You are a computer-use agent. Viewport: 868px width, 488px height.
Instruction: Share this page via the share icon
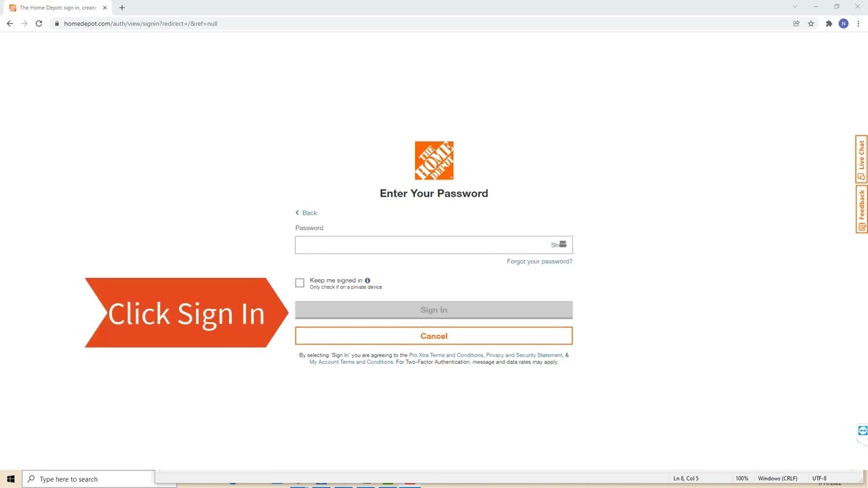(x=796, y=24)
